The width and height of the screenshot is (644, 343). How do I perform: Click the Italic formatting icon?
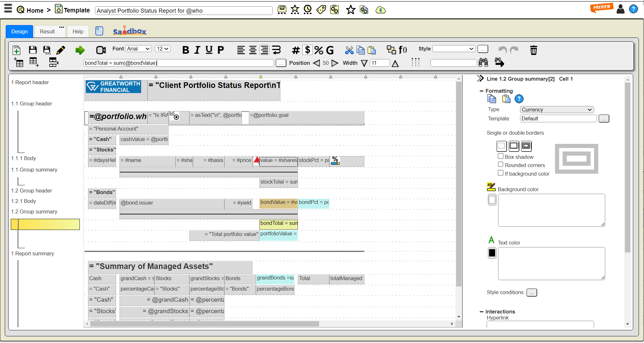tap(197, 50)
